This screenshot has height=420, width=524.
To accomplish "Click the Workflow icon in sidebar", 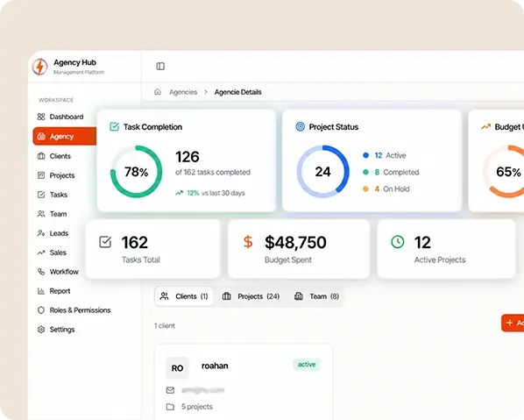I will (41, 272).
